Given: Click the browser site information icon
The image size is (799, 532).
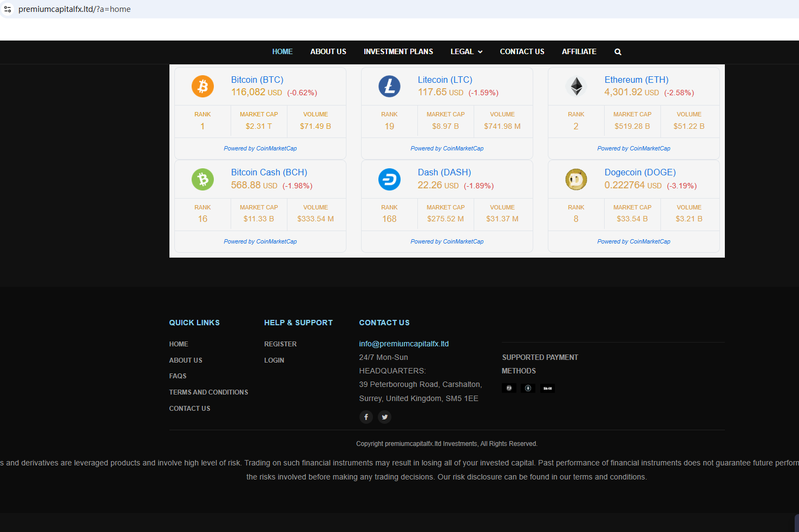Looking at the screenshot, I should [x=8, y=9].
